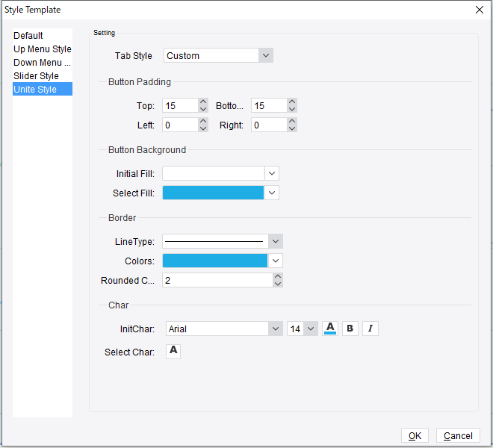This screenshot has width=493, height=448.
Task: Choose Up Menu Style from list
Action: point(43,49)
